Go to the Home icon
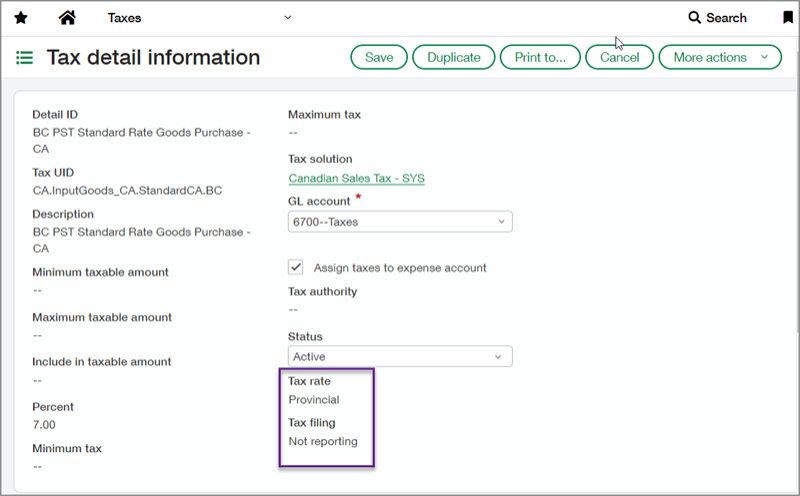This screenshot has width=800, height=496. (x=67, y=18)
